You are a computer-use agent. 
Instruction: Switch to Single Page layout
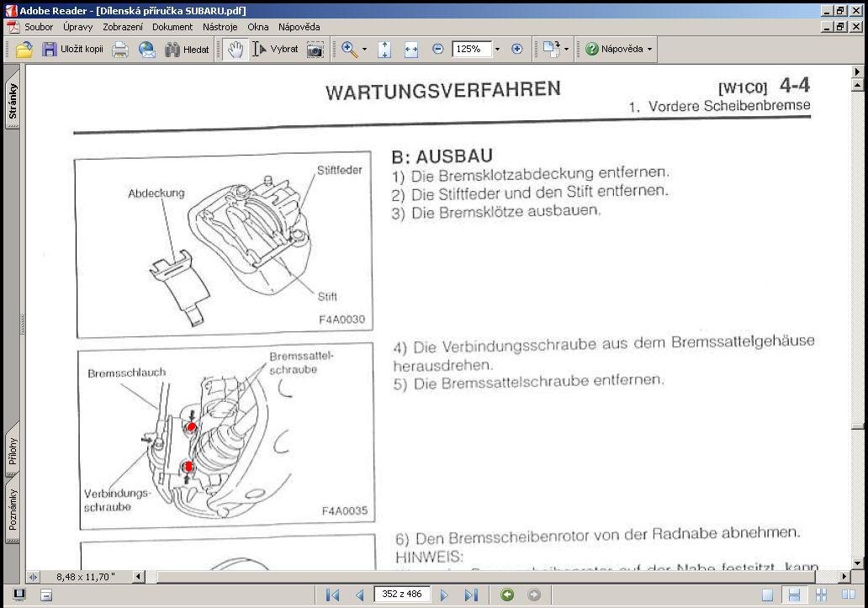coord(767,595)
